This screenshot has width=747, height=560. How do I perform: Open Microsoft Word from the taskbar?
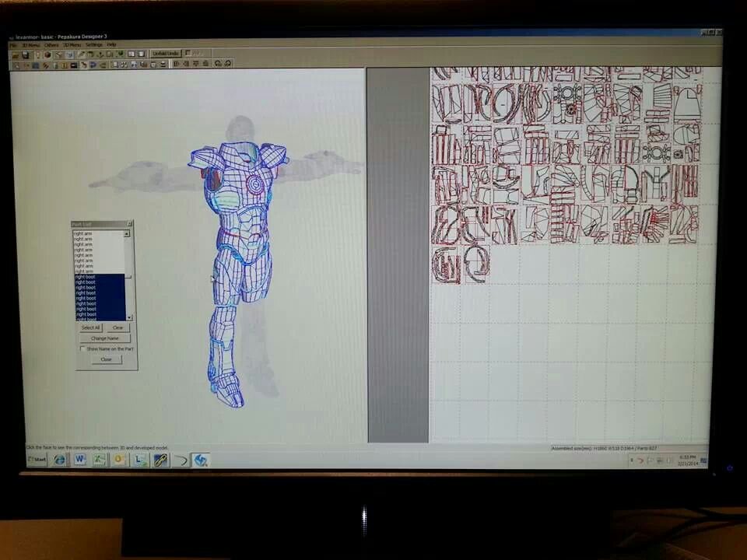79,460
